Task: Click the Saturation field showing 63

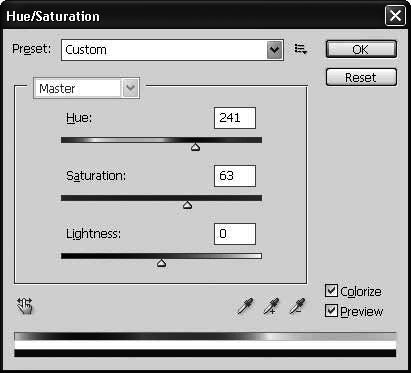Action: pos(235,176)
